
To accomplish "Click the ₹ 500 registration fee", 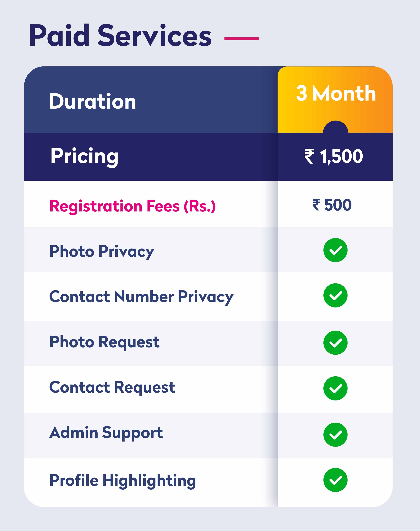I will click(x=332, y=205).
